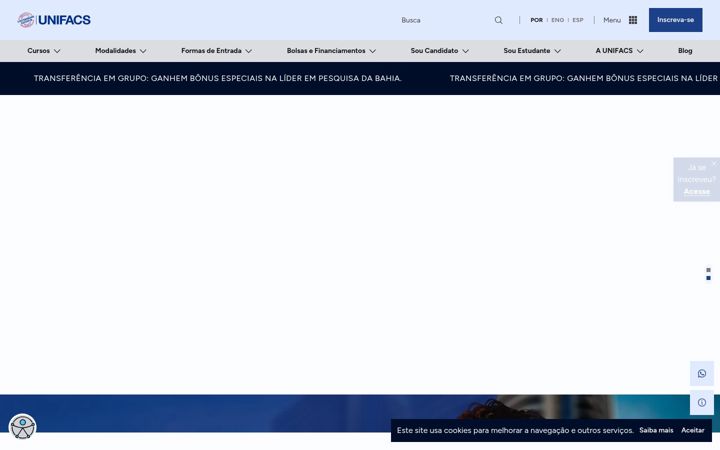
Task: Expand the A UNIFACS dropdown
Action: pyautogui.click(x=619, y=51)
